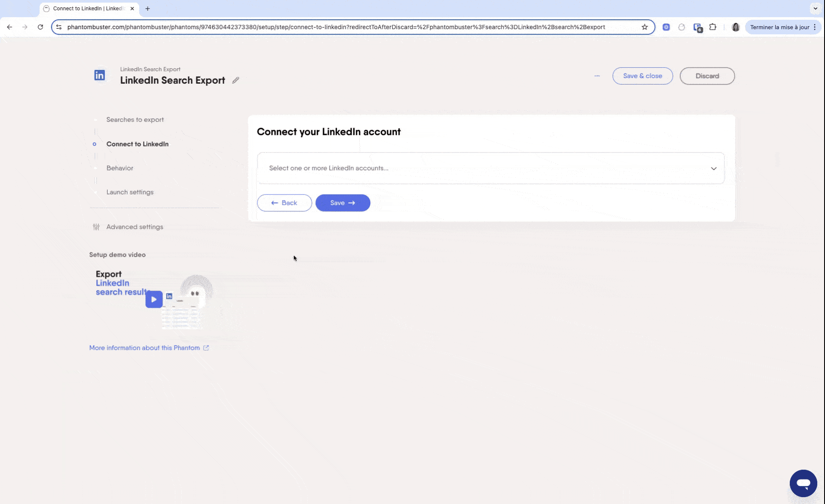
Task: Open the three-dots more options menu
Action: 597,76
